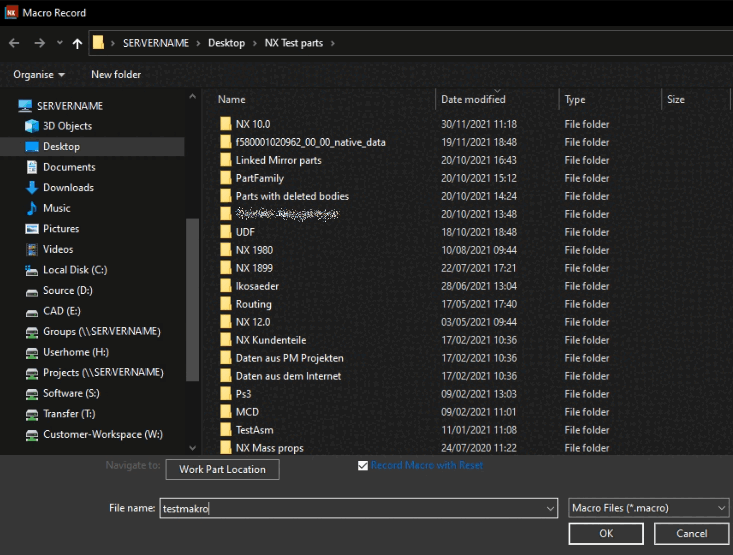The image size is (733, 555).
Task: Click navigation pane scroll up arrow
Action: (x=193, y=96)
